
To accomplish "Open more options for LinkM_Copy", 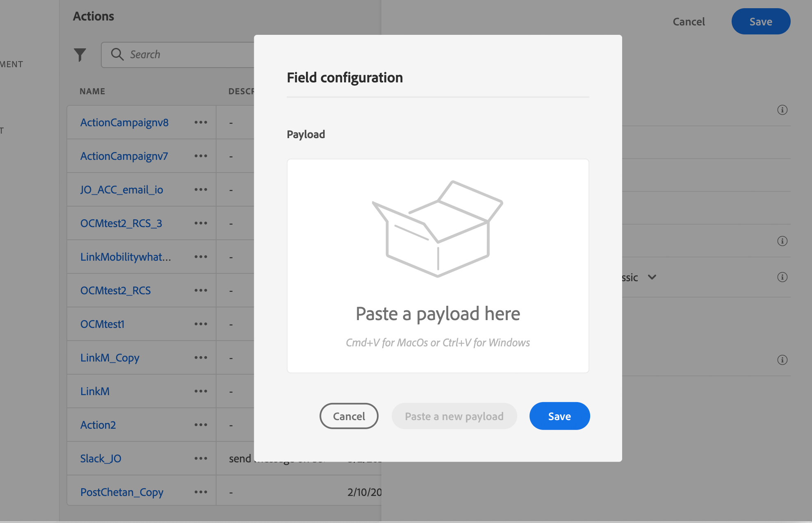I will (x=201, y=358).
